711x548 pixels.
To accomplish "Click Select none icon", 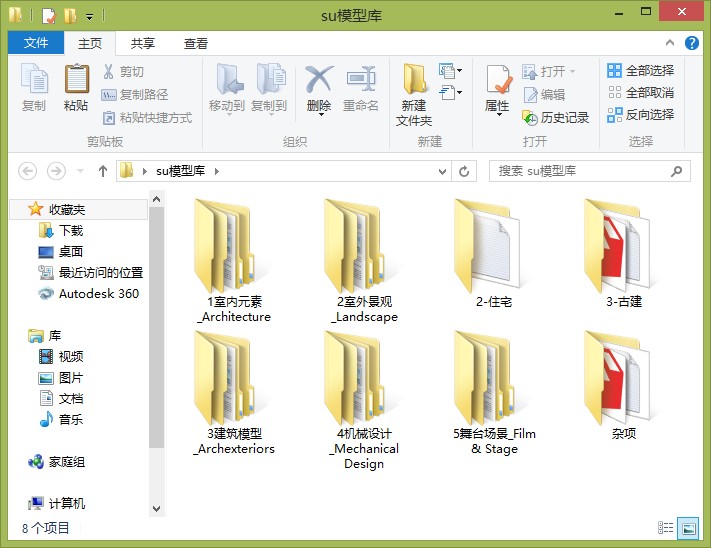I will coord(614,92).
